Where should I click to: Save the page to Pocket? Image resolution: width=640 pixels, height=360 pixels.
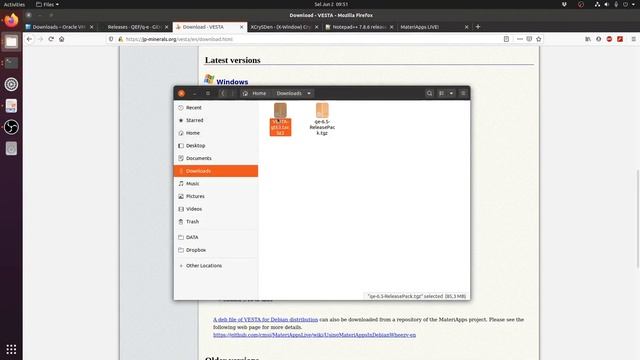[x=529, y=39]
